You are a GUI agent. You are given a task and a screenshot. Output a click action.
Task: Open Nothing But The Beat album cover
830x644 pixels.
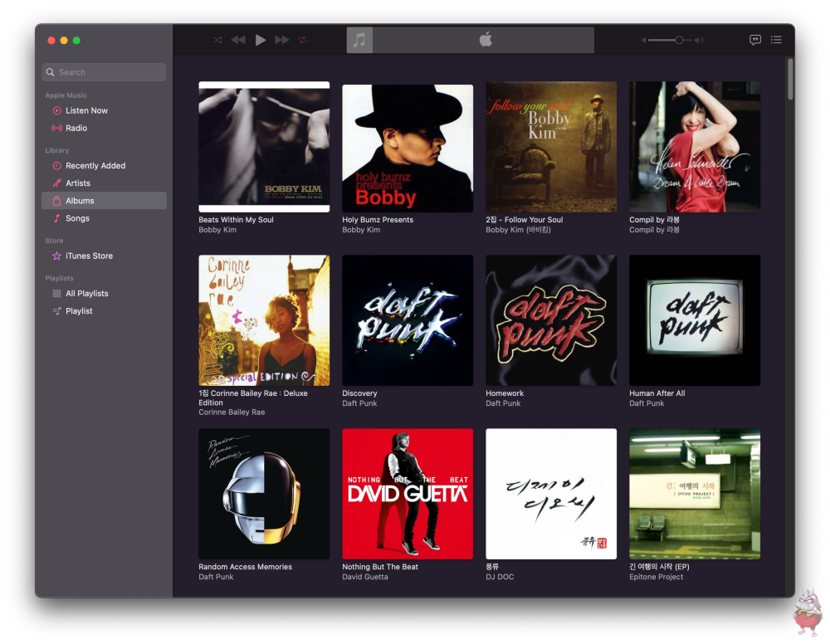pos(408,494)
